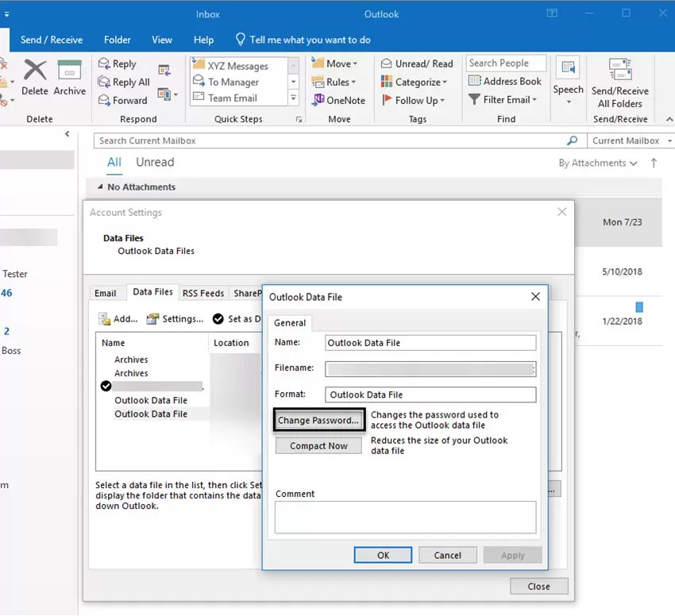Image resolution: width=675 pixels, height=616 pixels.
Task: Open the Address Book
Action: [504, 81]
